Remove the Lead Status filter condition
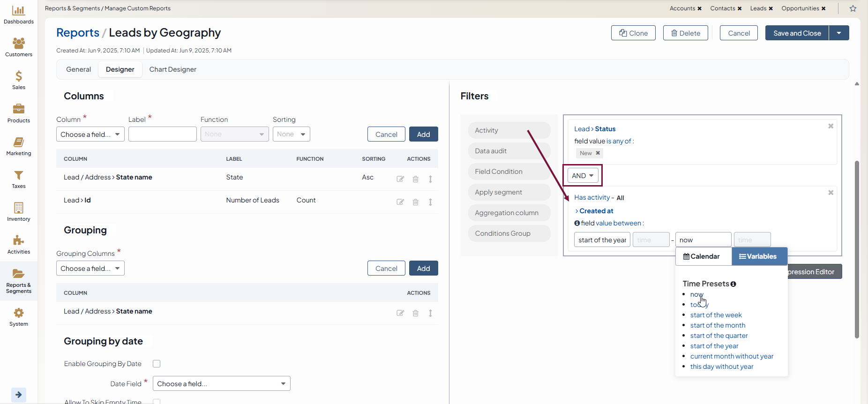 (831, 126)
